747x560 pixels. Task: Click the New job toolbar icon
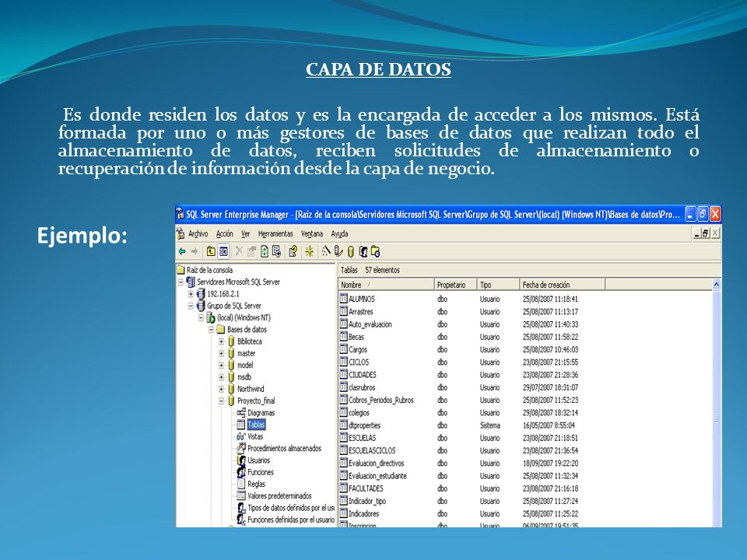pyautogui.click(x=375, y=251)
